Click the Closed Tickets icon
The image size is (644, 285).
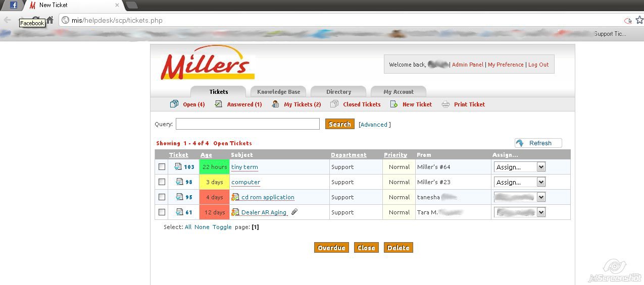[334, 104]
